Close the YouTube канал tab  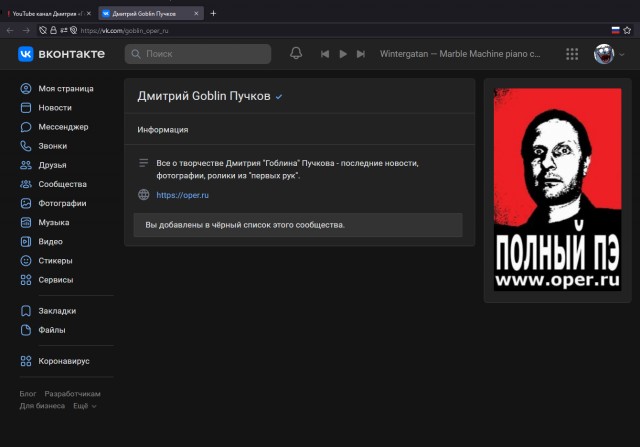click(89, 13)
